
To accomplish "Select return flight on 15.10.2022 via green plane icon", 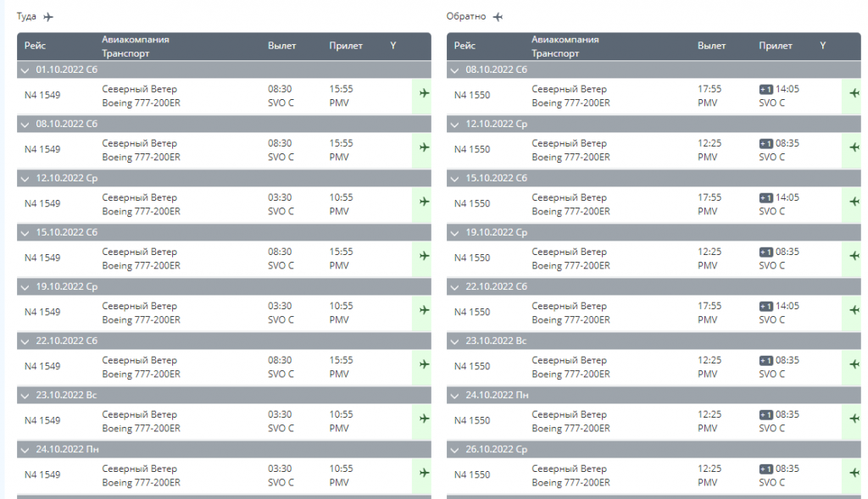I will tap(854, 202).
